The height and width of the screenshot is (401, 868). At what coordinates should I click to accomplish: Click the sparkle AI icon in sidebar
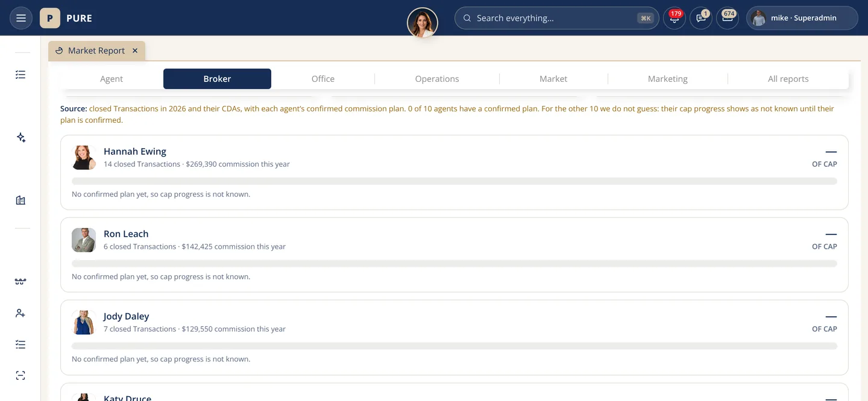coord(20,138)
